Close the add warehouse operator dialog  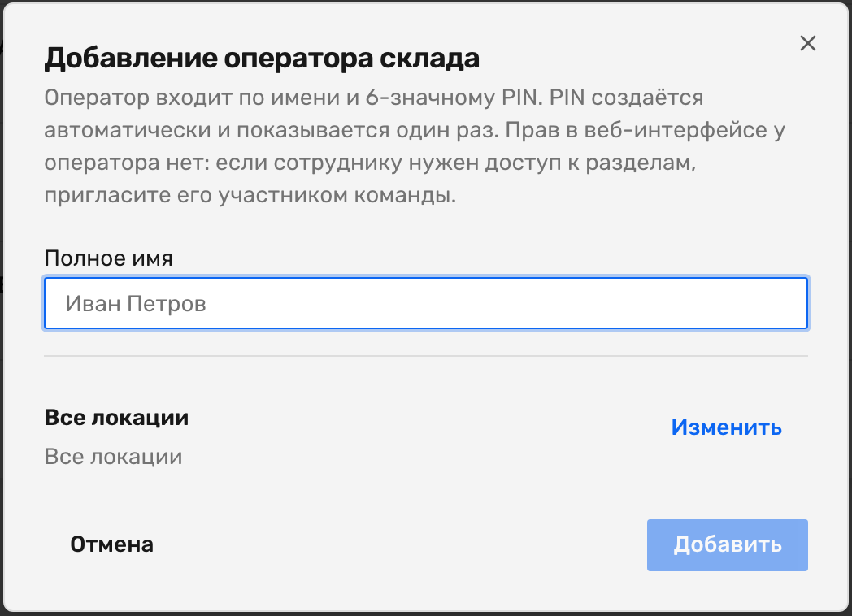click(x=808, y=43)
